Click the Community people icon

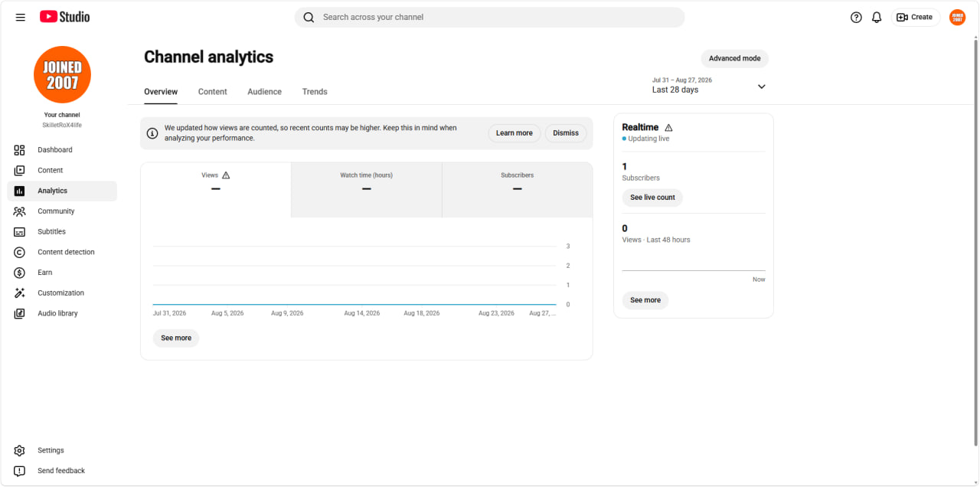[x=20, y=211]
